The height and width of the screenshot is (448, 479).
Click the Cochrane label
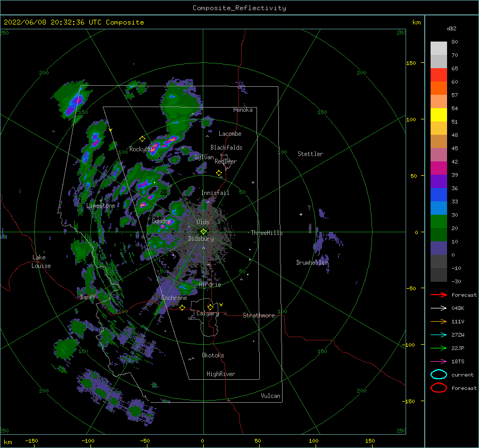pyautogui.click(x=174, y=298)
